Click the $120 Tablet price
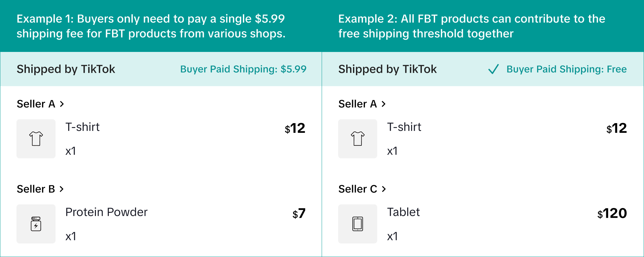Viewport: 644px width, 257px height. click(x=612, y=213)
